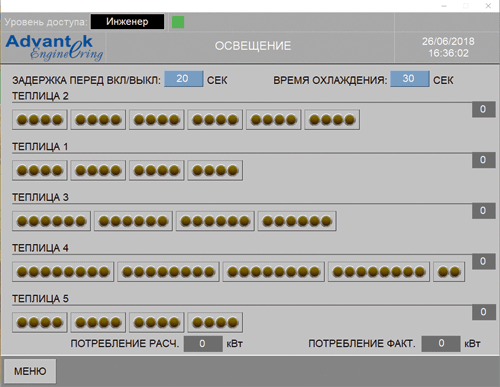The image size is (500, 387).
Task: Click the ТЕПЛИЦА 4 heading
Action: [40, 248]
